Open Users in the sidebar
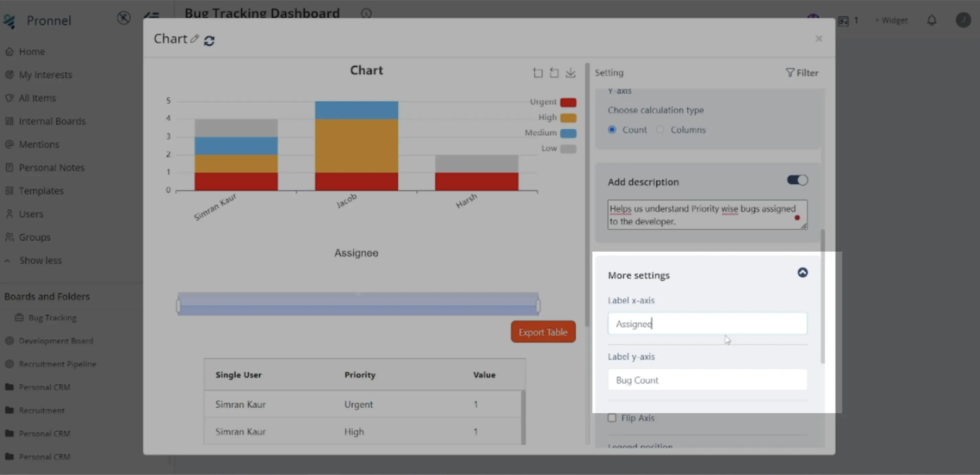 point(31,214)
